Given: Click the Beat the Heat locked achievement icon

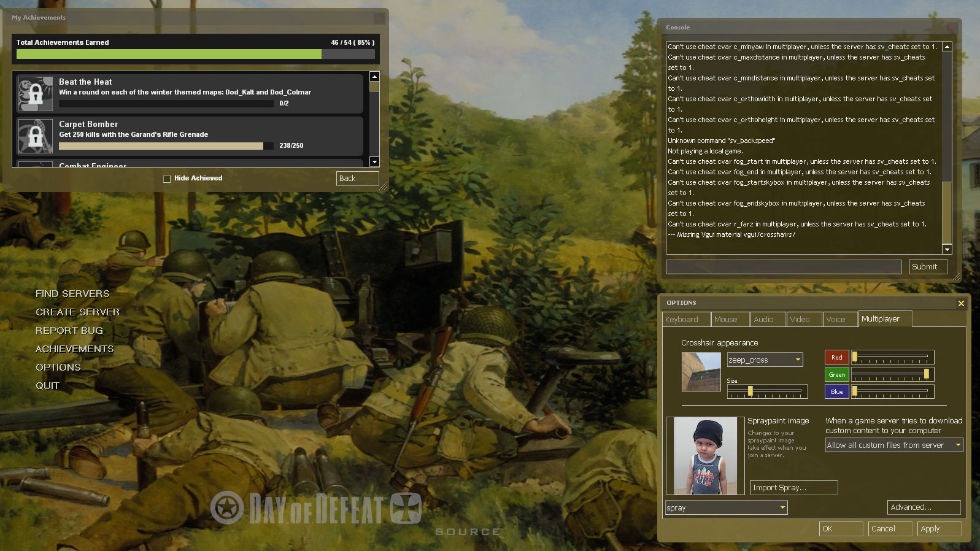Looking at the screenshot, I should [x=36, y=93].
